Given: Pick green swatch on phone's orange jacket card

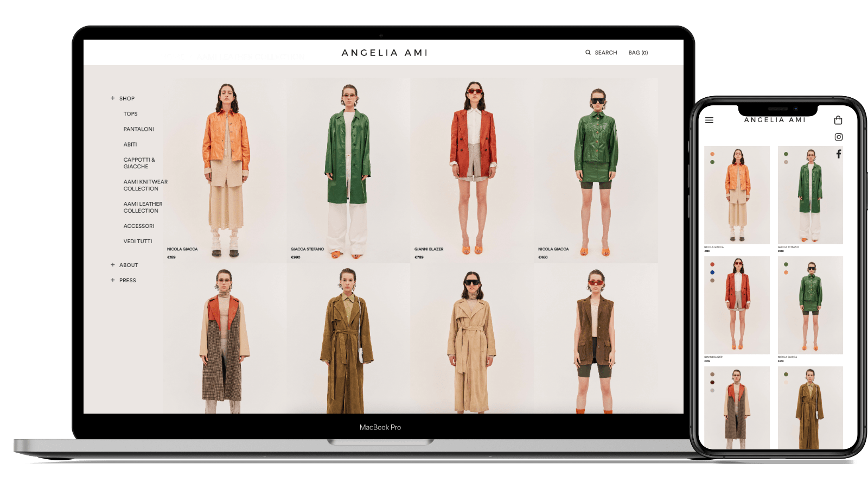Looking at the screenshot, I should pos(712,162).
